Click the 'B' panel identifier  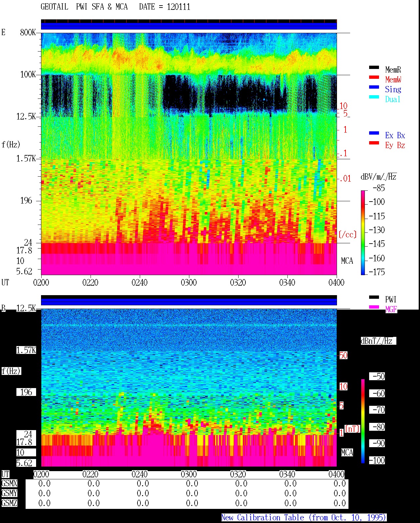3,308
